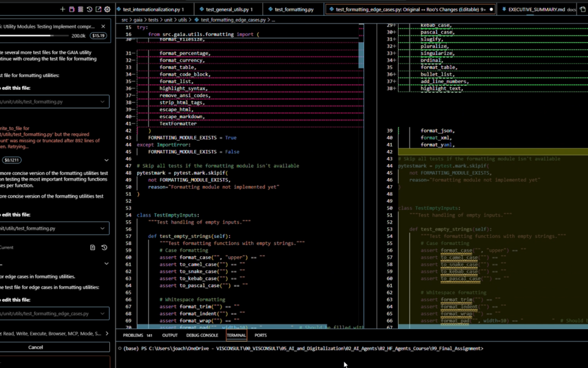Click the original editor's horizontal scrollbar

coord(232,327)
